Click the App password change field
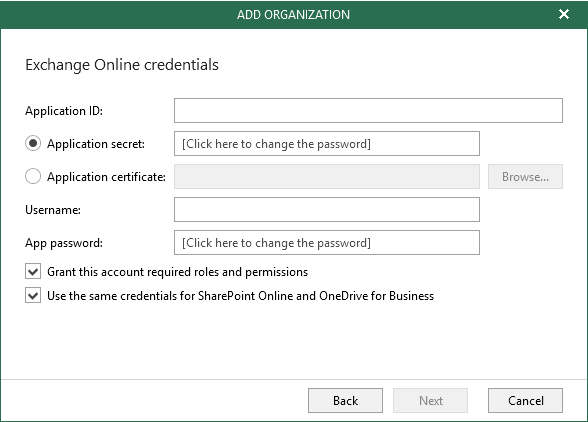This screenshot has height=422, width=588. coord(327,242)
